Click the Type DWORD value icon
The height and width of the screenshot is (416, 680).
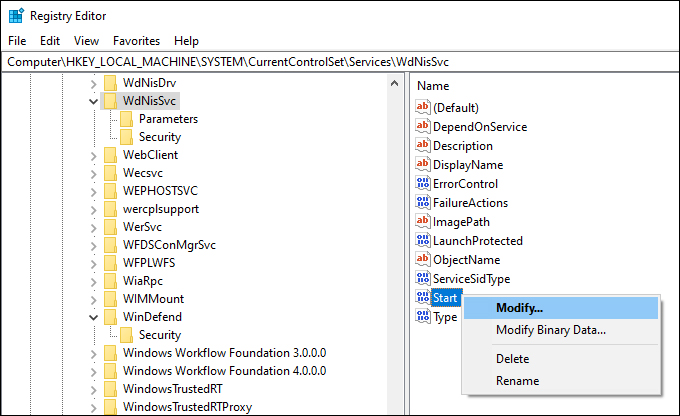click(423, 316)
